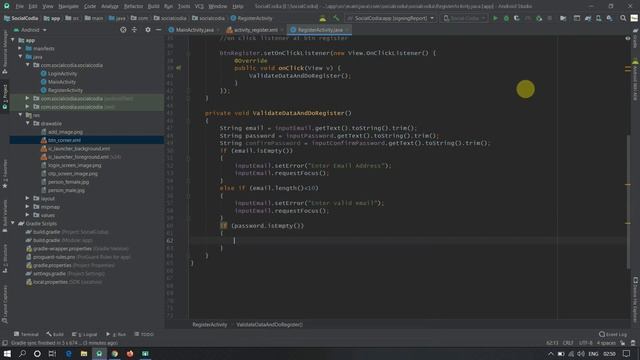The width and height of the screenshot is (640, 360).
Task: Open File Explorer from the taskbar
Action: click(84, 353)
